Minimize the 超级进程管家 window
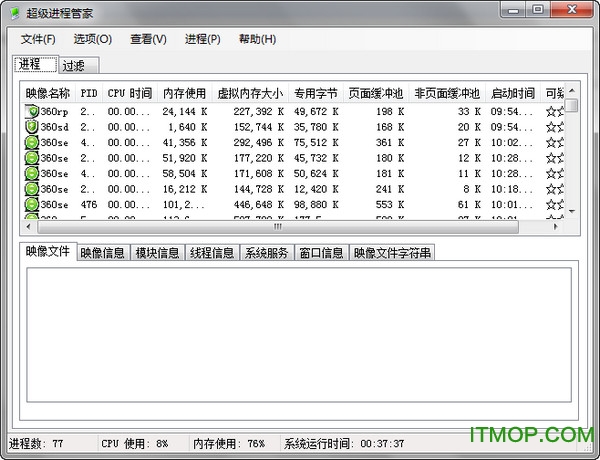Viewport: 600px width, 460px height. coord(513,10)
